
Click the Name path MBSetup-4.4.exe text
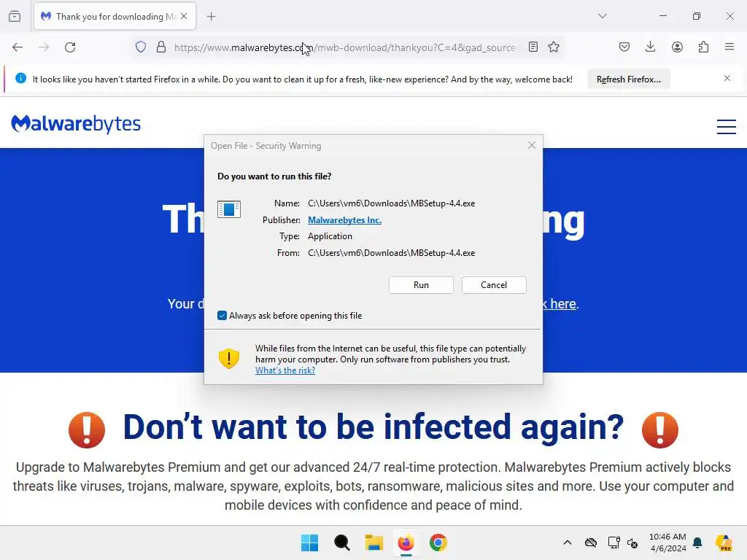click(x=391, y=203)
